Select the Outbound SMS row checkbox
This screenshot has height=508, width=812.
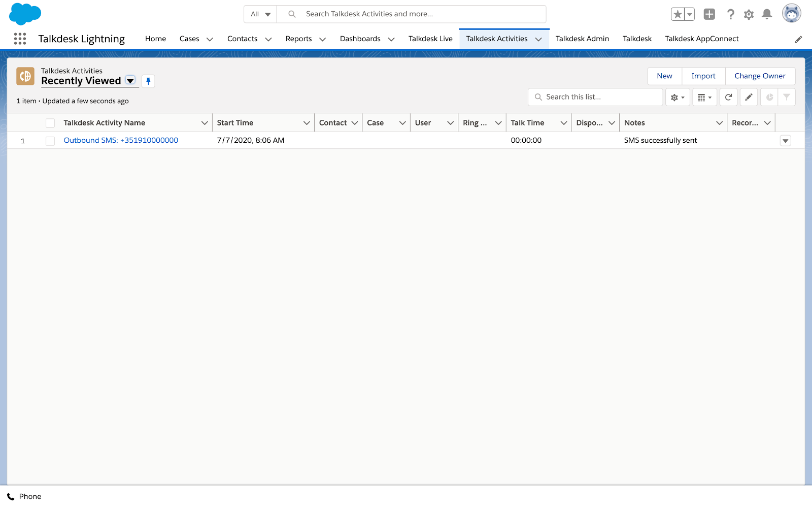[x=50, y=141]
